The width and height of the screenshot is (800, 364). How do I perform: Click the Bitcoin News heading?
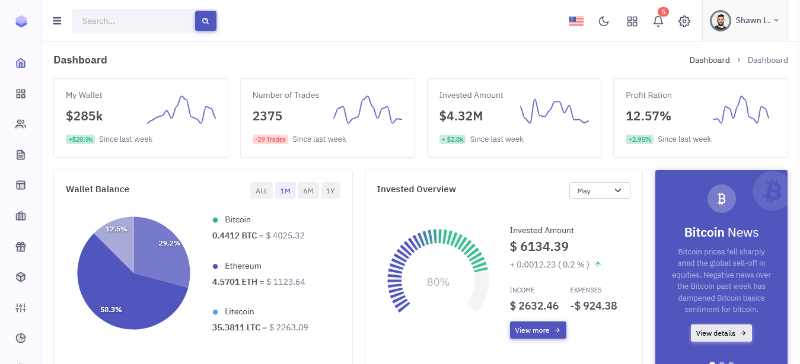pos(721,233)
